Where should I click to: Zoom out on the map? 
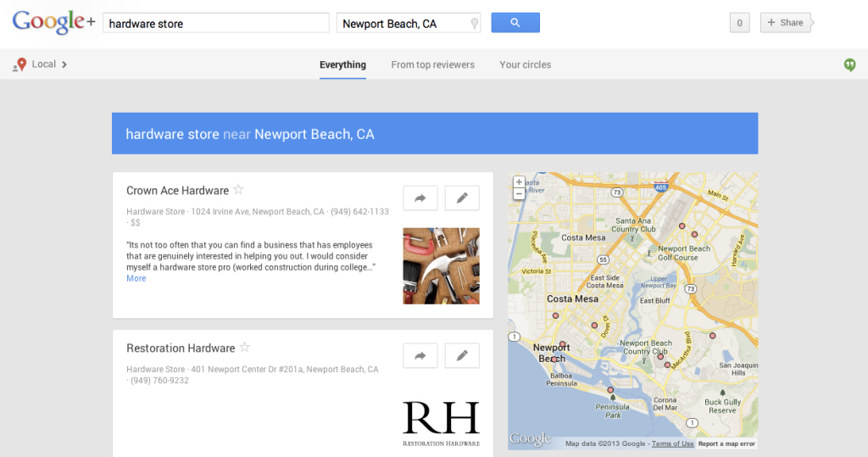(519, 194)
